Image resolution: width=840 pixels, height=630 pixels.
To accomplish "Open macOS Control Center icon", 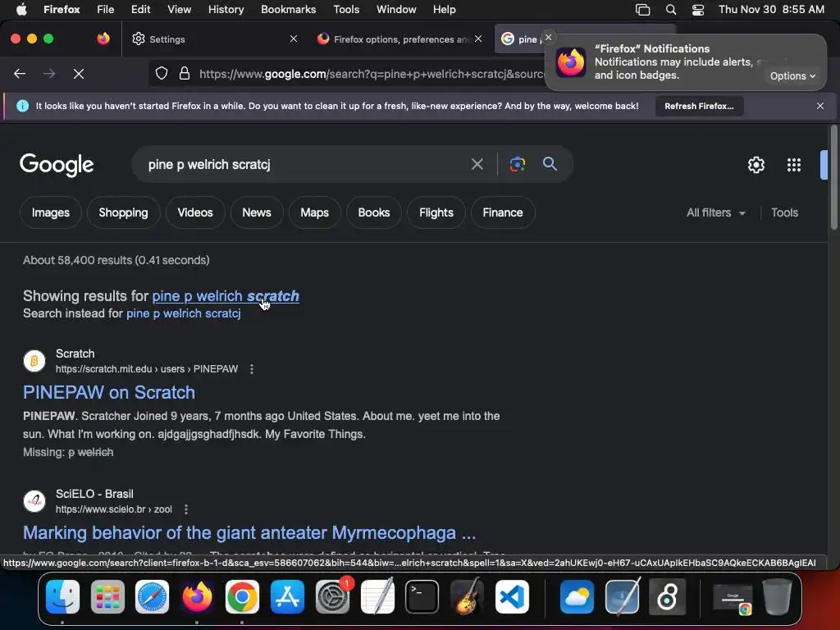I will [697, 10].
